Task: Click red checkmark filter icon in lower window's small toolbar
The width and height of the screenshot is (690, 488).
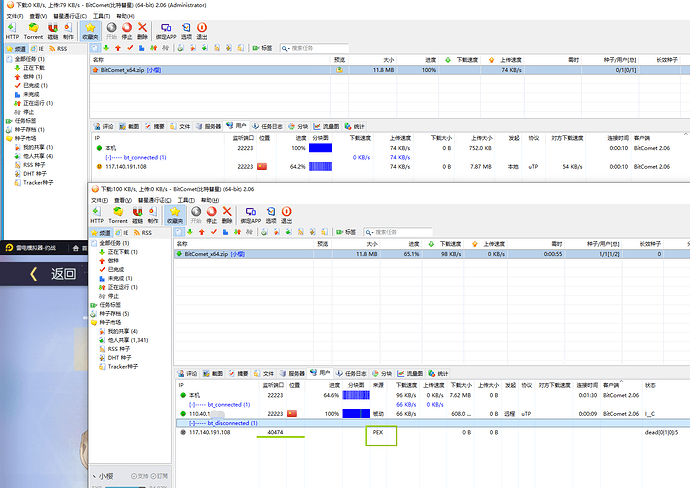Action: point(213,232)
